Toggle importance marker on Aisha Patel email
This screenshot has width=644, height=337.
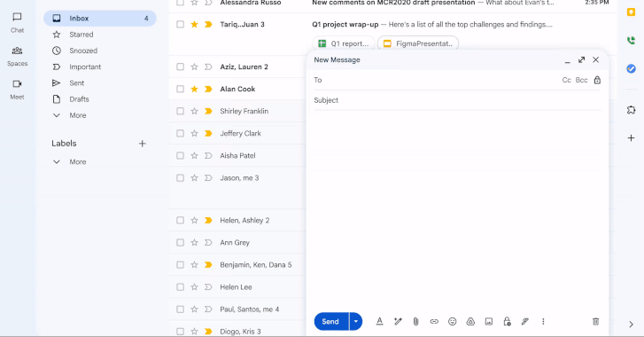pyautogui.click(x=208, y=156)
